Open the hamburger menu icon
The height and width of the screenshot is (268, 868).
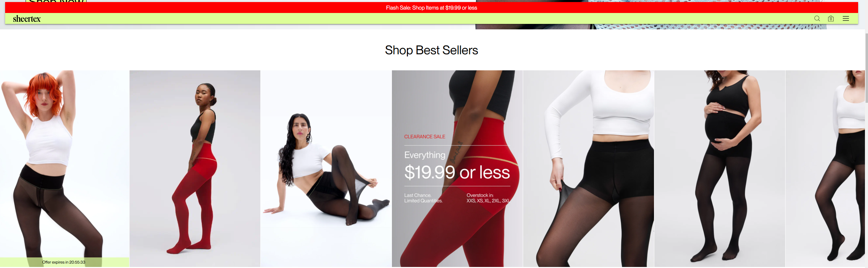(846, 18)
